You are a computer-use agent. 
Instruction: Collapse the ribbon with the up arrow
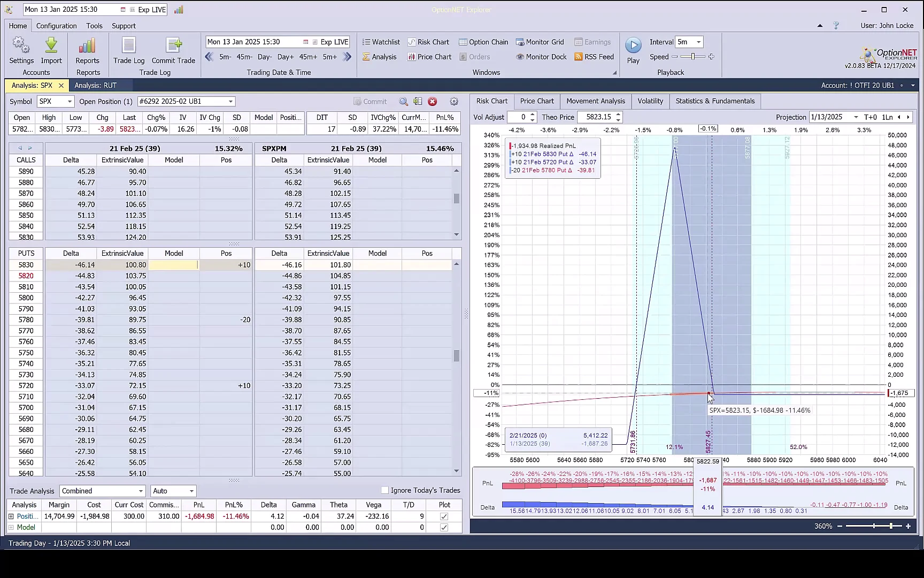pyautogui.click(x=820, y=26)
